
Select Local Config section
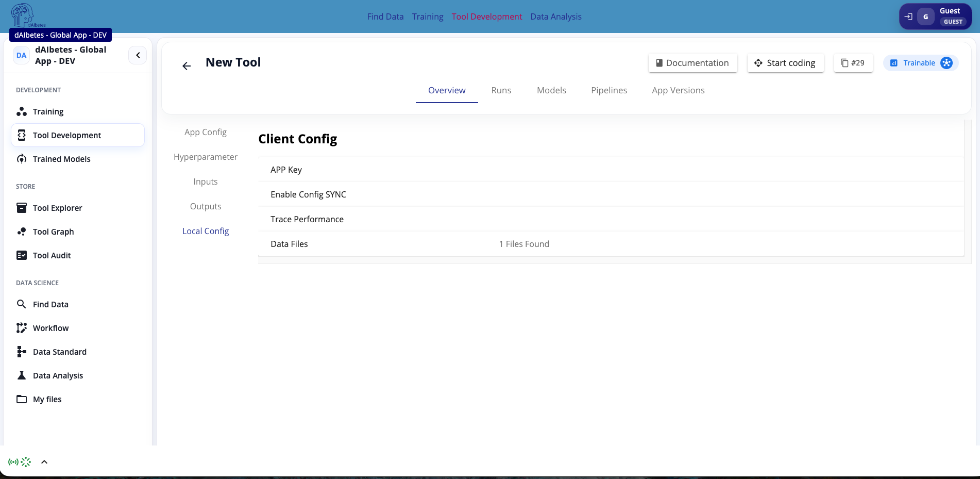click(206, 231)
